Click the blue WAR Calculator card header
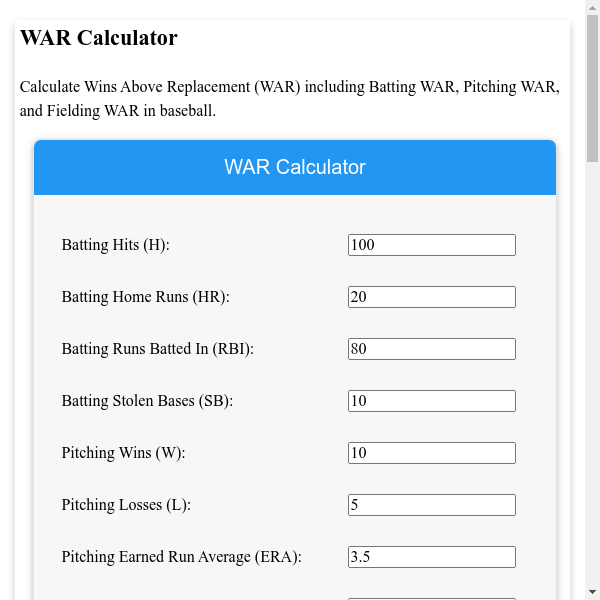Viewport: 600px width, 600px height. point(295,167)
